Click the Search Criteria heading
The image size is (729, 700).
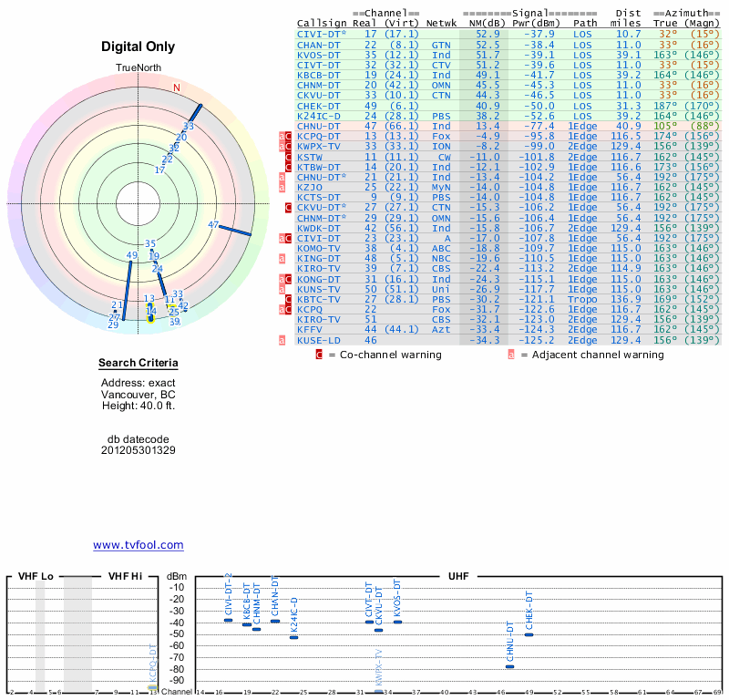pyautogui.click(x=139, y=363)
